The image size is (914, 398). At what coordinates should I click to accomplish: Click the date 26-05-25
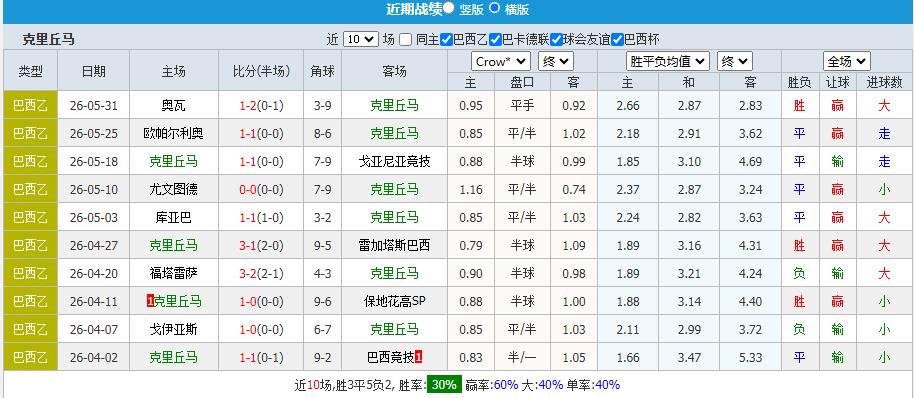pos(93,133)
